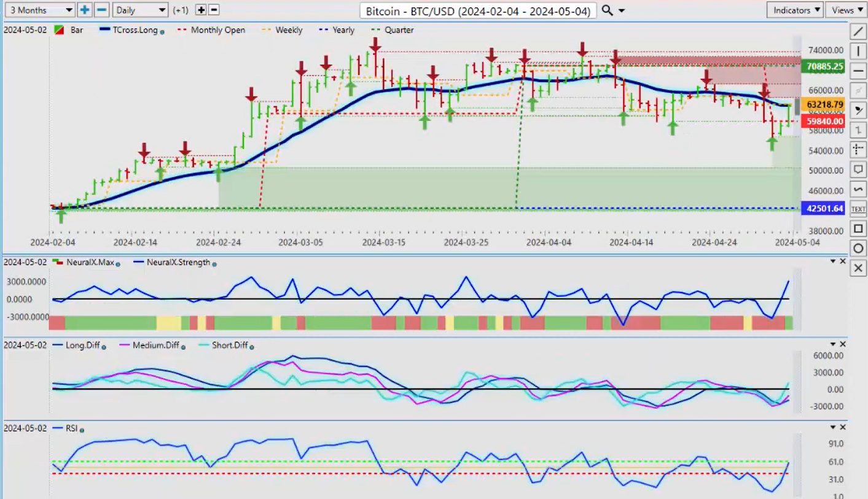Open the Daily interval dropdown
Image resolution: width=868 pixels, height=499 pixels.
point(141,10)
